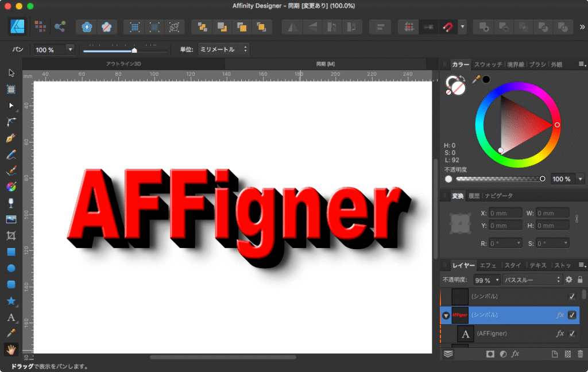
Task: Toggle visibility of the selected シンボル layer
Action: pos(572,315)
